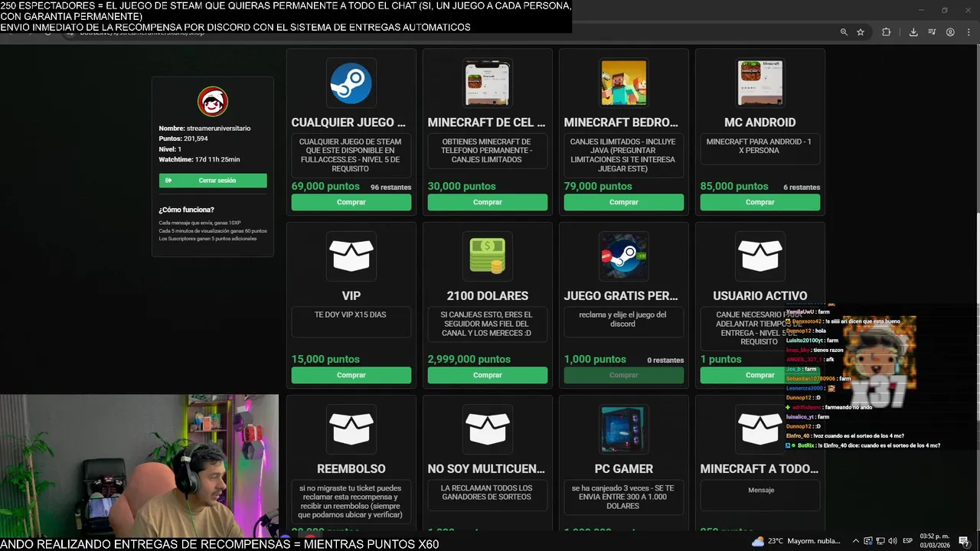980x551 pixels.
Task: Click the '96 restantes' stock label
Action: [x=390, y=187]
